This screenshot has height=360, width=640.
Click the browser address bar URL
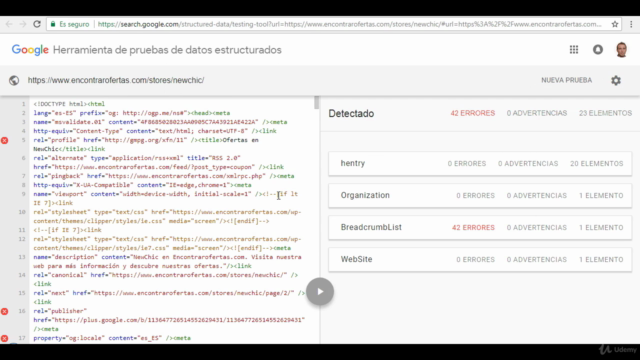(349, 24)
